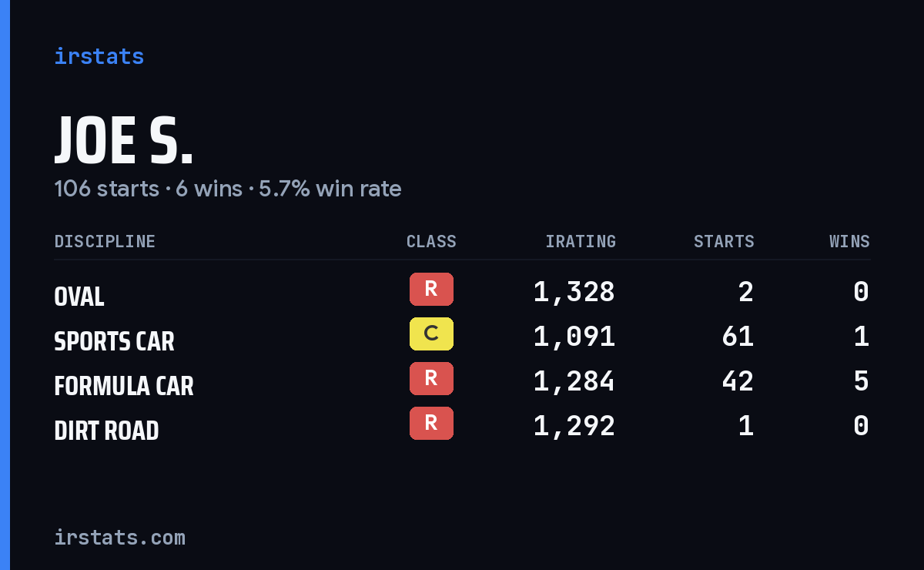Select the Dirt Road discipline row label
The image size is (924, 570).
click(x=106, y=431)
